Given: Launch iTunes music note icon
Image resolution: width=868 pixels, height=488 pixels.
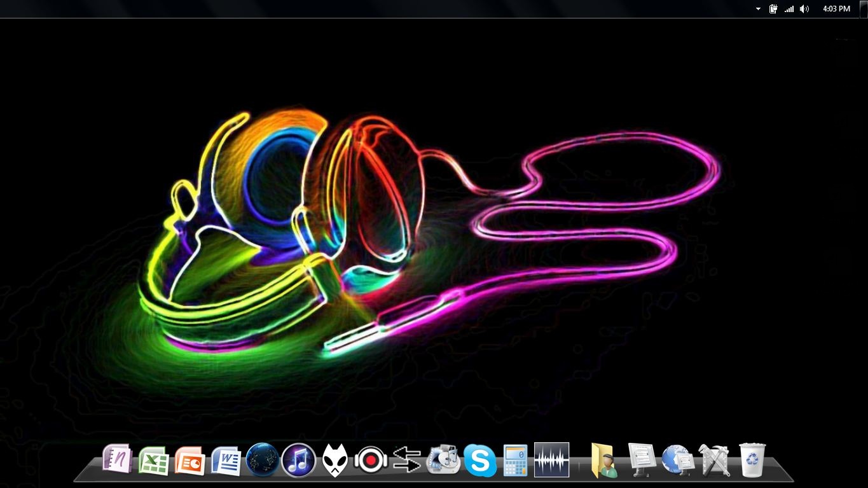Looking at the screenshot, I should tap(298, 459).
